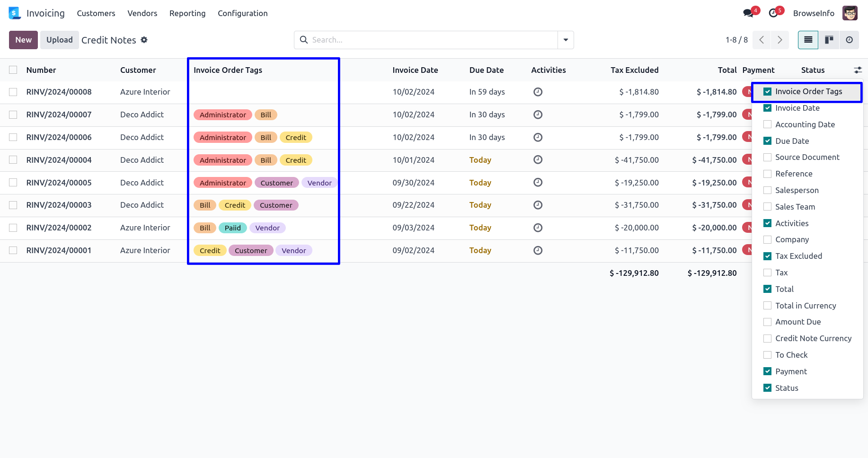Open the Reporting menu
This screenshot has width=868, height=458.
[187, 13]
